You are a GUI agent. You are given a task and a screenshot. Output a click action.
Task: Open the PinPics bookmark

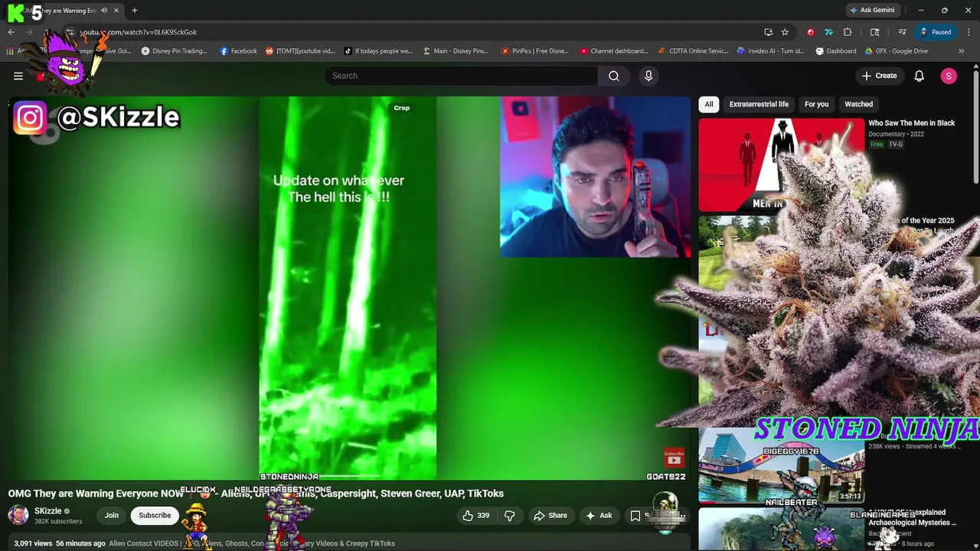tap(534, 51)
